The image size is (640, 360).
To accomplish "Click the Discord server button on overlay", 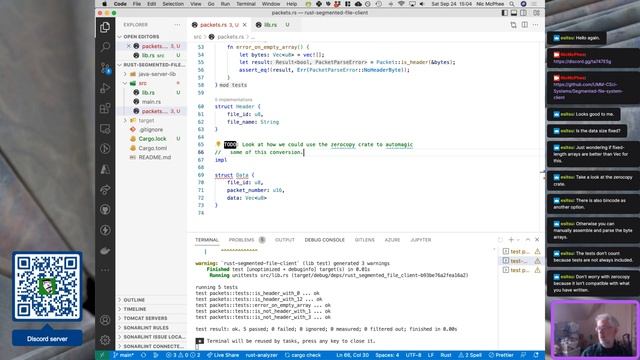I will point(47,339).
